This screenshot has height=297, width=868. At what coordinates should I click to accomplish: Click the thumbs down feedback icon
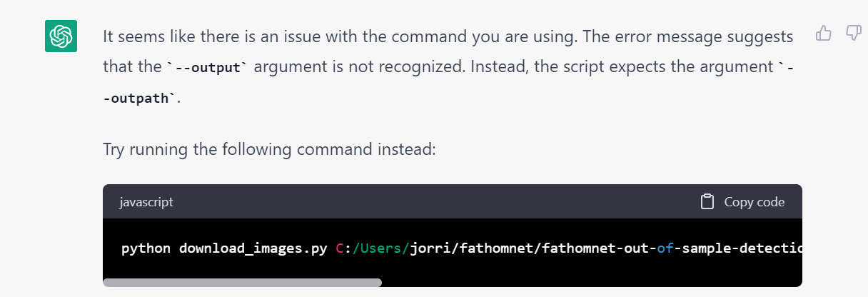coord(853,33)
